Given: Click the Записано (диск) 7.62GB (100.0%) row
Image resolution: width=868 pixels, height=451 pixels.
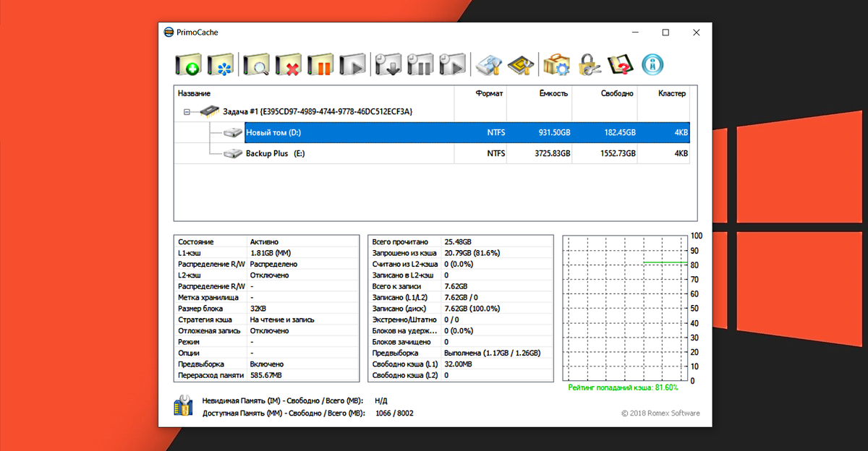Looking at the screenshot, I should pyautogui.click(x=461, y=308).
